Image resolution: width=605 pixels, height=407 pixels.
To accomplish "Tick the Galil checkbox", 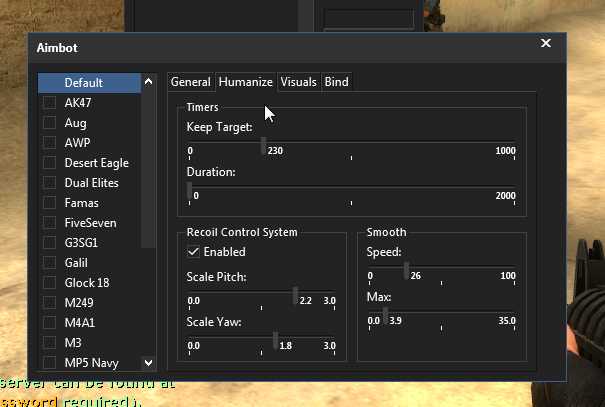I will click(49, 263).
